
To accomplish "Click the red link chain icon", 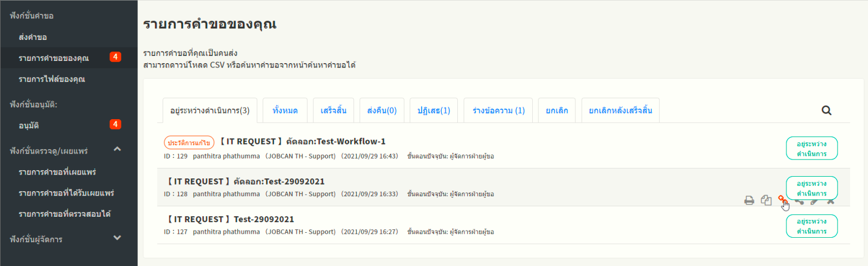I will point(782,199).
